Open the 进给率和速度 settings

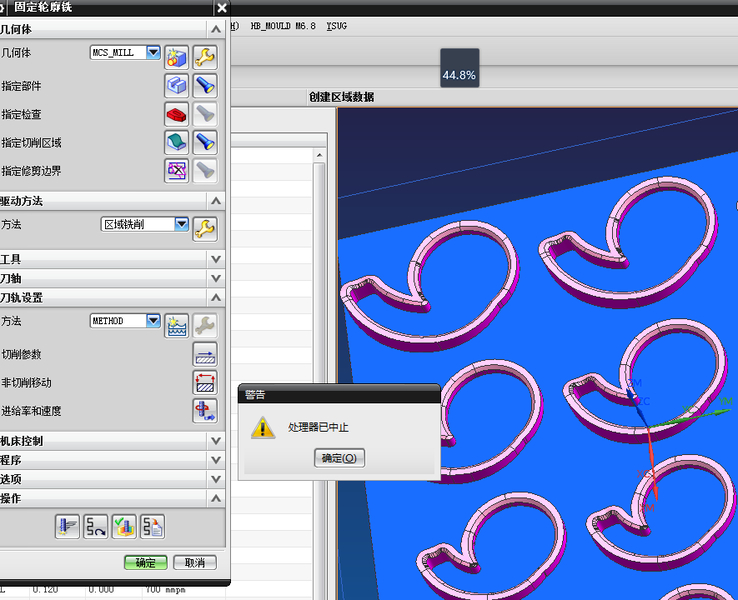(x=205, y=411)
